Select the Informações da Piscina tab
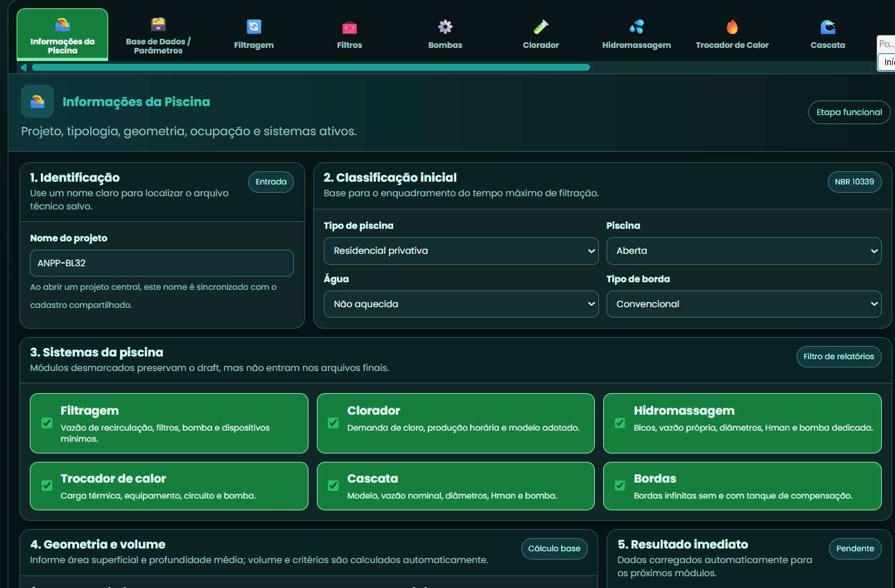Viewport: 895px width, 588px height. pyautogui.click(x=62, y=35)
